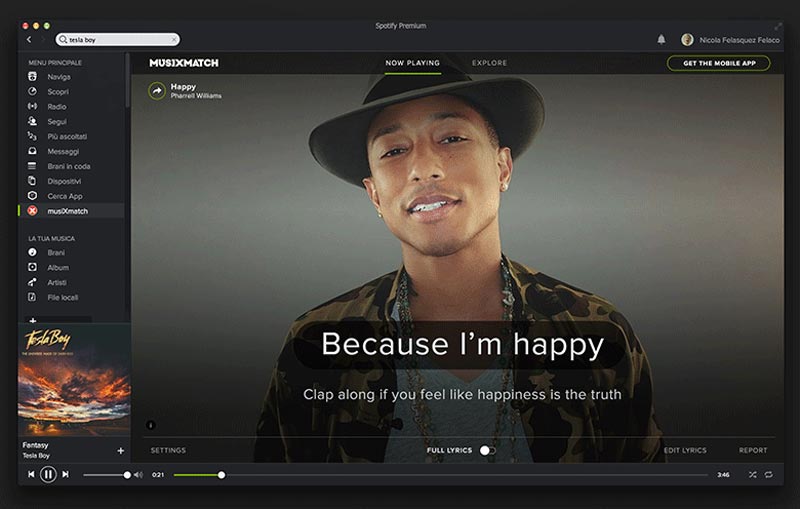Open Scopri discover icon in sidebar
The image size is (800, 509).
(x=32, y=91)
